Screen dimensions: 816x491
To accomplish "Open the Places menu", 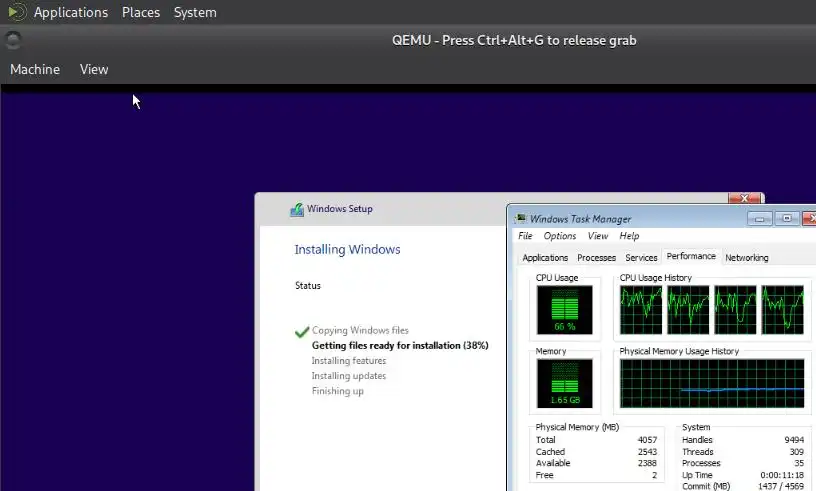I will click(141, 12).
